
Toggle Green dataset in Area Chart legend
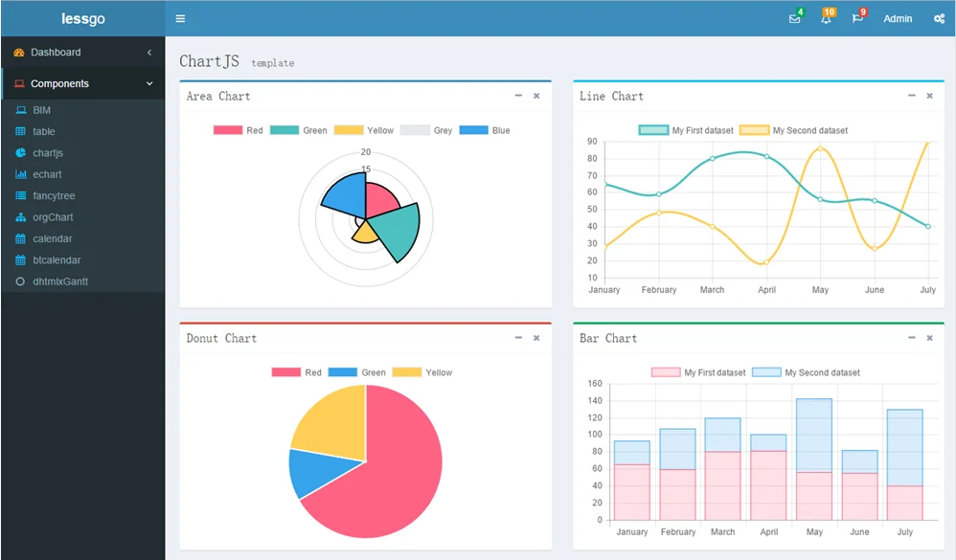(299, 130)
